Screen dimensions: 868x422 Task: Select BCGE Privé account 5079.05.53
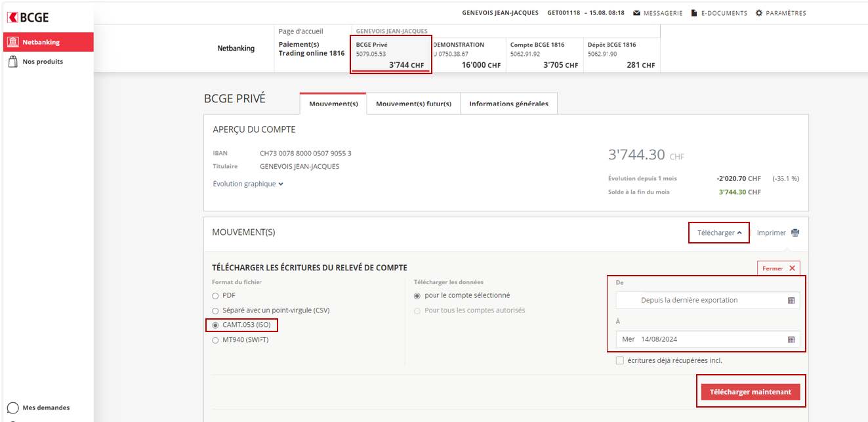(x=391, y=54)
